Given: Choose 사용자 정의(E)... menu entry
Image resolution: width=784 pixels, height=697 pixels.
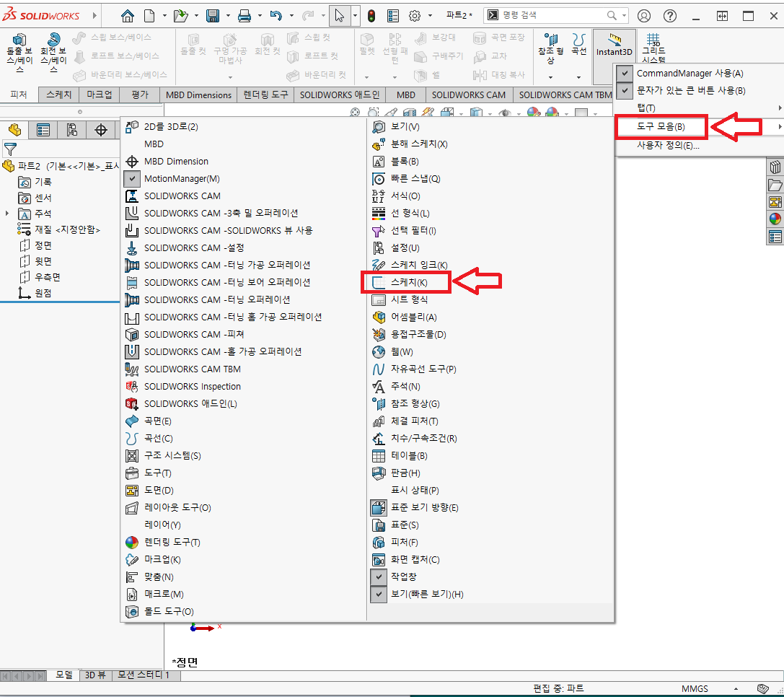Looking at the screenshot, I should pyautogui.click(x=667, y=145).
